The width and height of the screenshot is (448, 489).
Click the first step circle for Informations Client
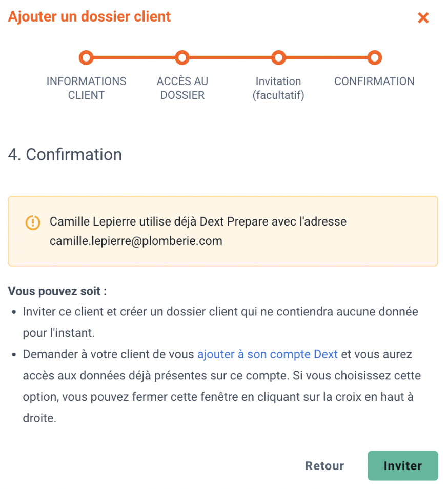(86, 58)
